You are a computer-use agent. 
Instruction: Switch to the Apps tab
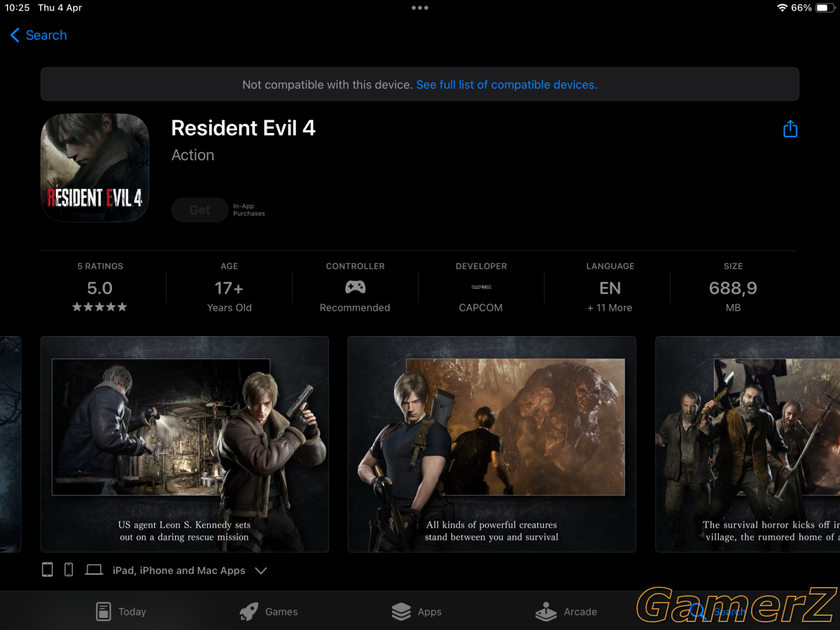pos(416,611)
